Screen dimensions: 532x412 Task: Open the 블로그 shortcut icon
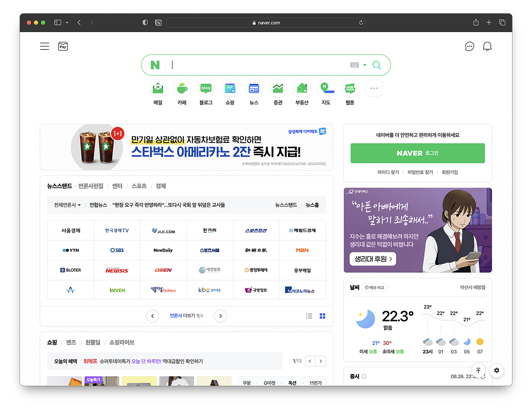click(206, 89)
